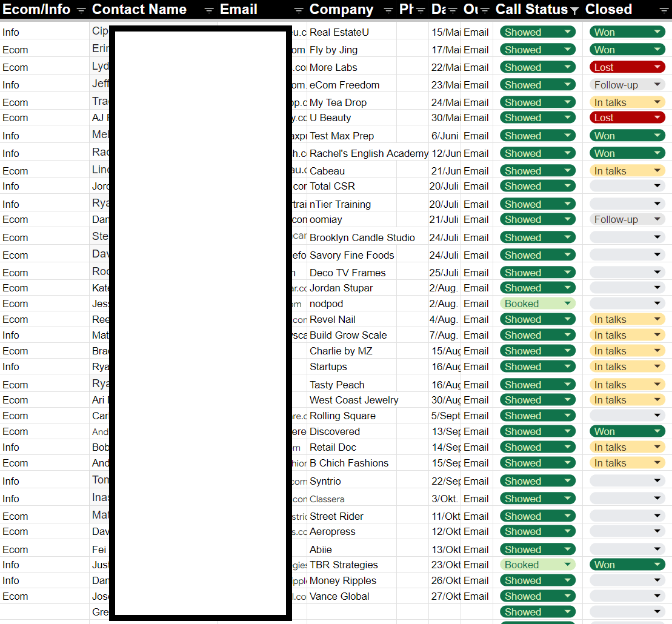Click the Call Status header cell text
Viewport: 672px width, 624px height.
531,10
